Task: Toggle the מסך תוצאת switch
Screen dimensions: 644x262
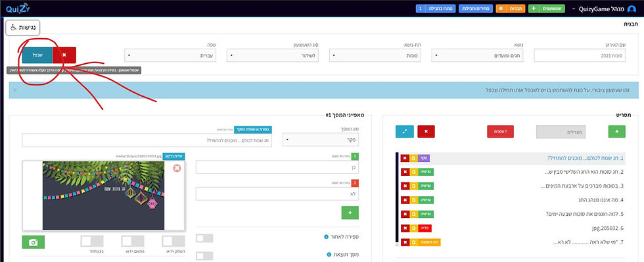Action: click(x=204, y=256)
